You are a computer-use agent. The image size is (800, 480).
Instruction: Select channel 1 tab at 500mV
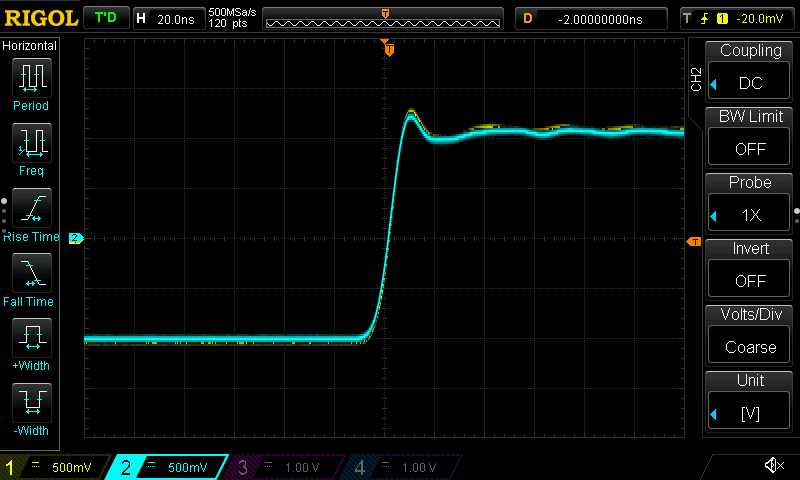54,467
